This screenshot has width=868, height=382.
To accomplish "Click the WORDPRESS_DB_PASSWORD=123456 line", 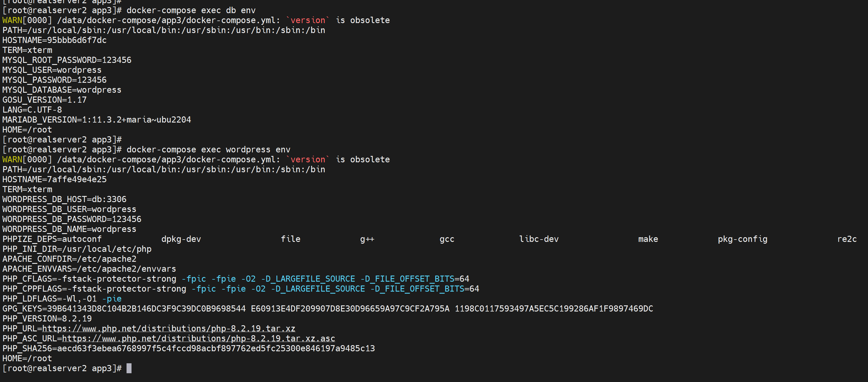I will pyautogui.click(x=72, y=219).
